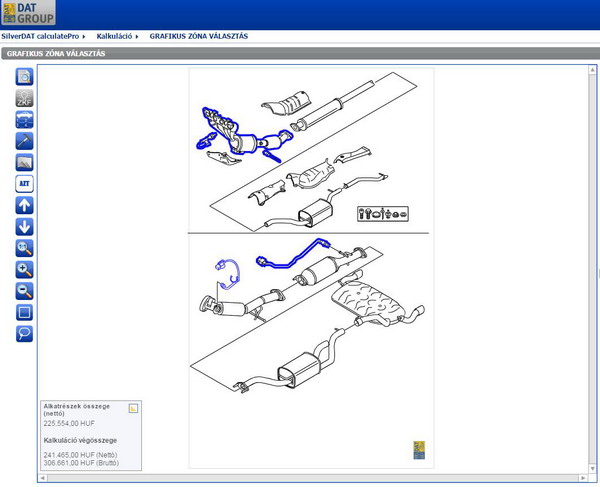Open the Kalkuláció menu
Viewport: 600px width, 487px height.
coord(116,36)
